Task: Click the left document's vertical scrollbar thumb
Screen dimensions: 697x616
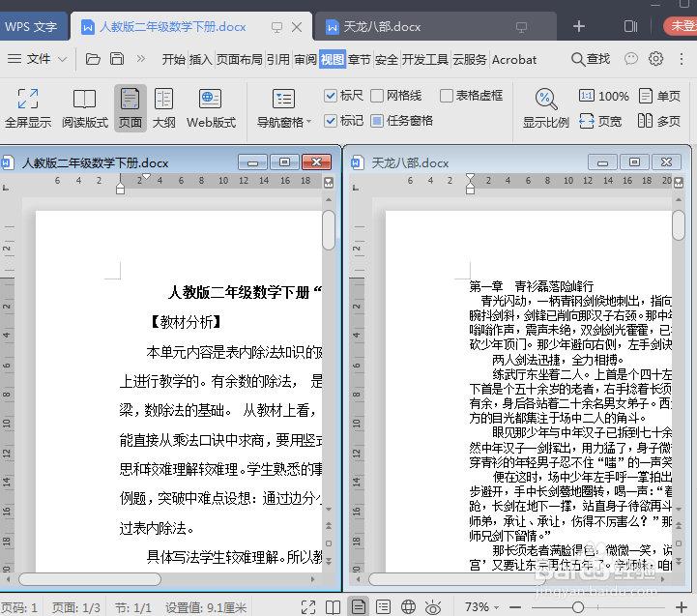Action: click(x=329, y=230)
